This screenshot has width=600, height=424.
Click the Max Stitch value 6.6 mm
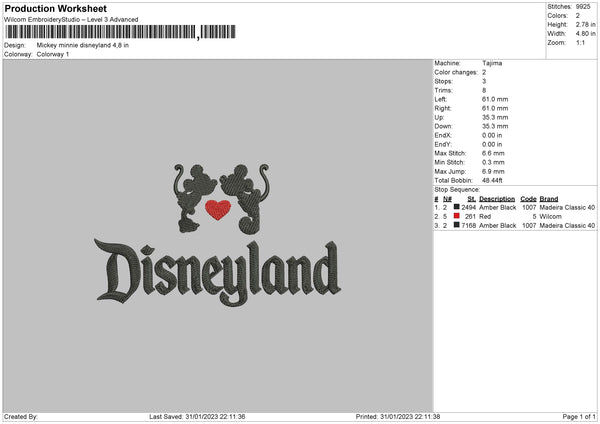(493, 153)
